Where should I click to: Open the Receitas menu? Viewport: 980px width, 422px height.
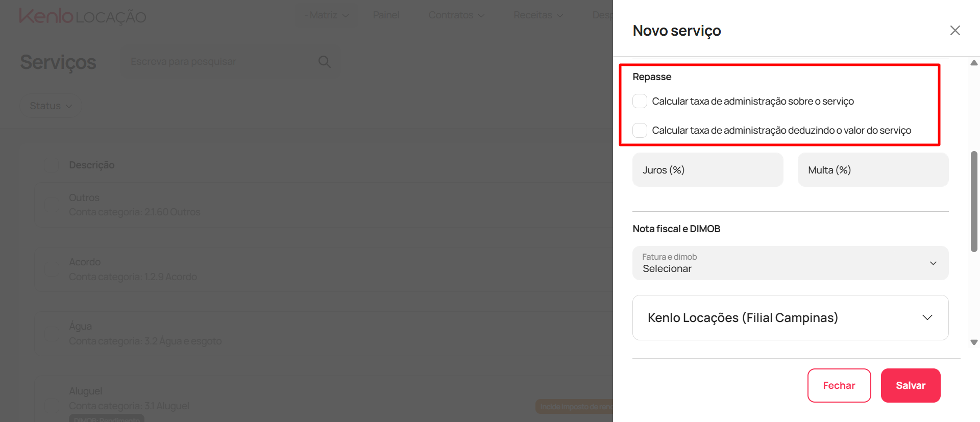[x=538, y=15]
